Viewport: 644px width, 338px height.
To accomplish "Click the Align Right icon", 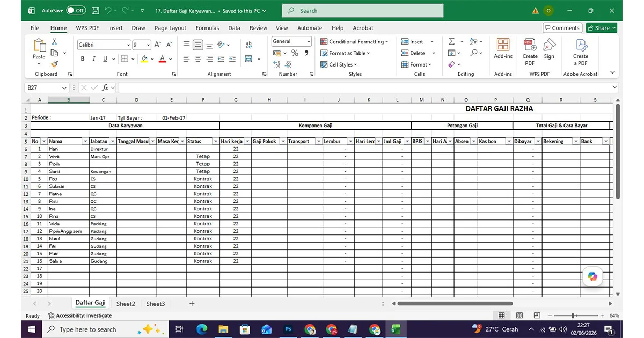I will point(209,59).
